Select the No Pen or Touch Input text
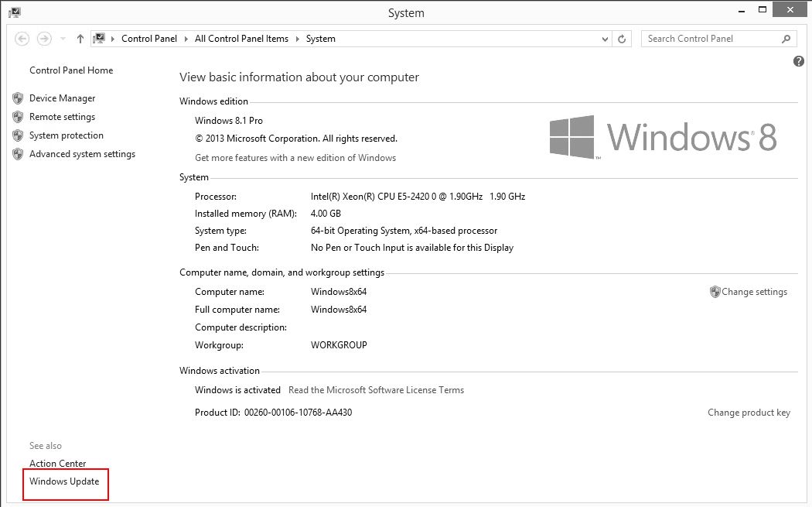 coord(412,248)
